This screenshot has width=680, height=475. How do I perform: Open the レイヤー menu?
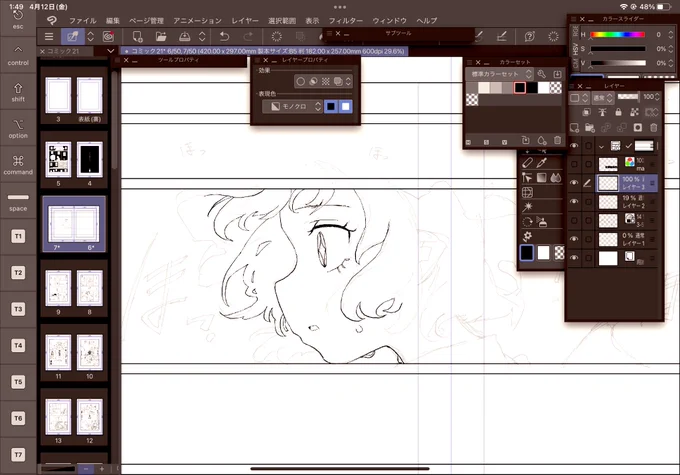[245, 20]
